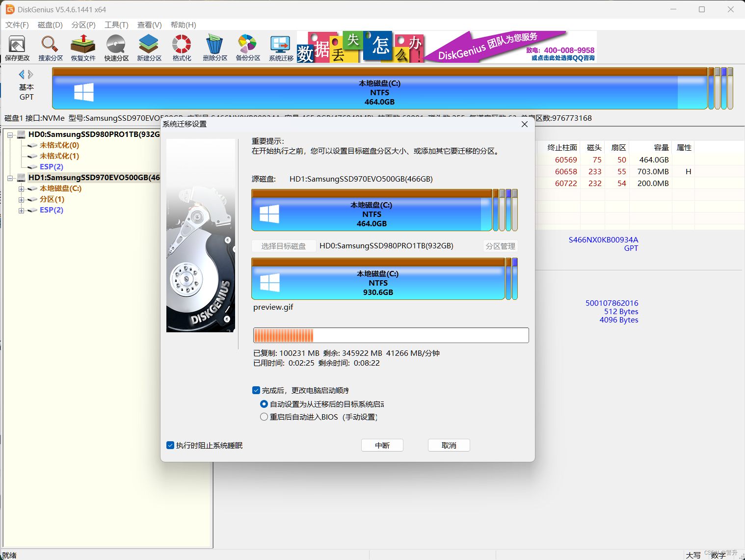The height and width of the screenshot is (560, 745).
Task: Click the preview.gif label in dialog
Action: tap(273, 307)
